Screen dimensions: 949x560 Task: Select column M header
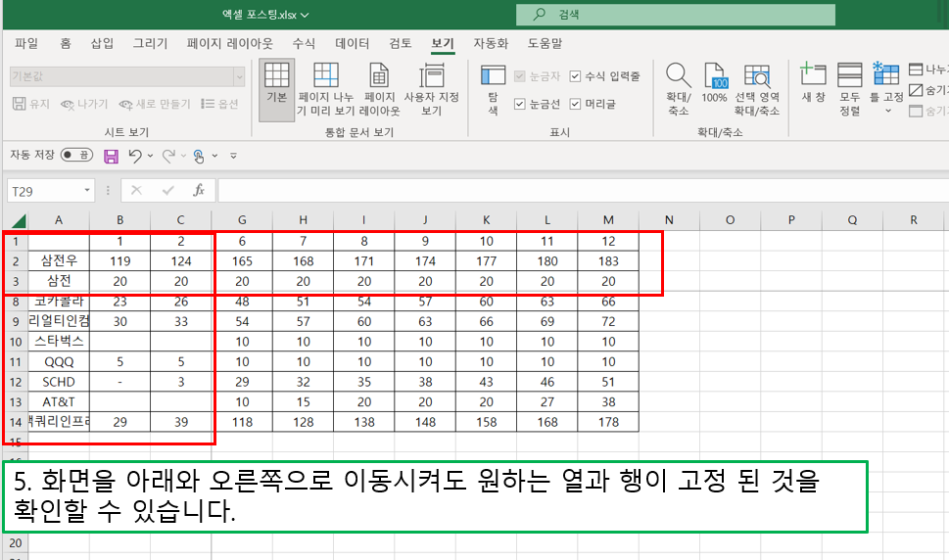click(608, 220)
